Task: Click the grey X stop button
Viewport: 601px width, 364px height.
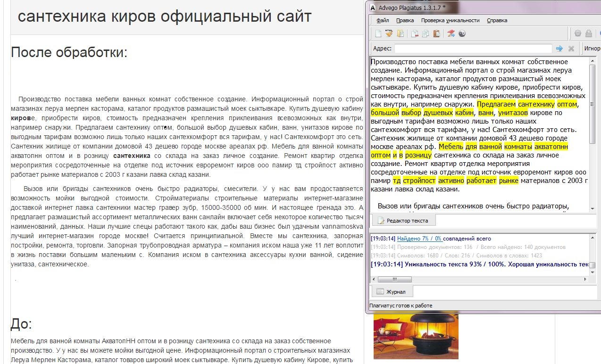Action: (571, 49)
